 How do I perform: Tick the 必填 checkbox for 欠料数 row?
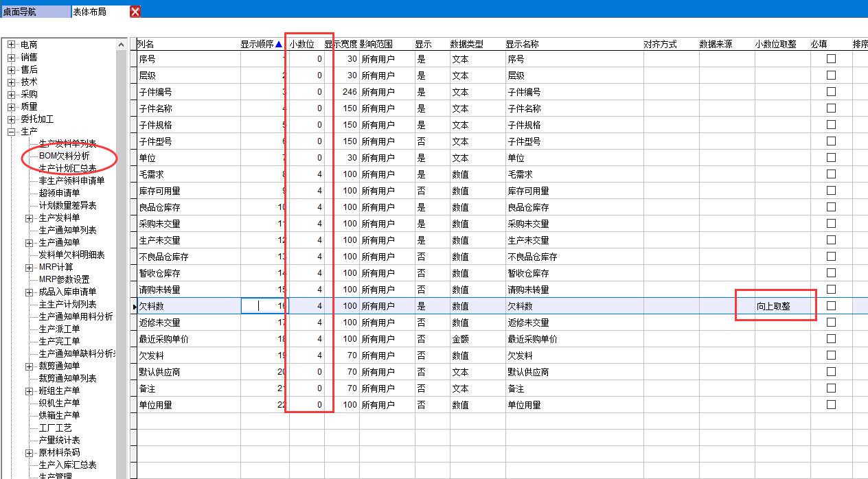pos(831,305)
